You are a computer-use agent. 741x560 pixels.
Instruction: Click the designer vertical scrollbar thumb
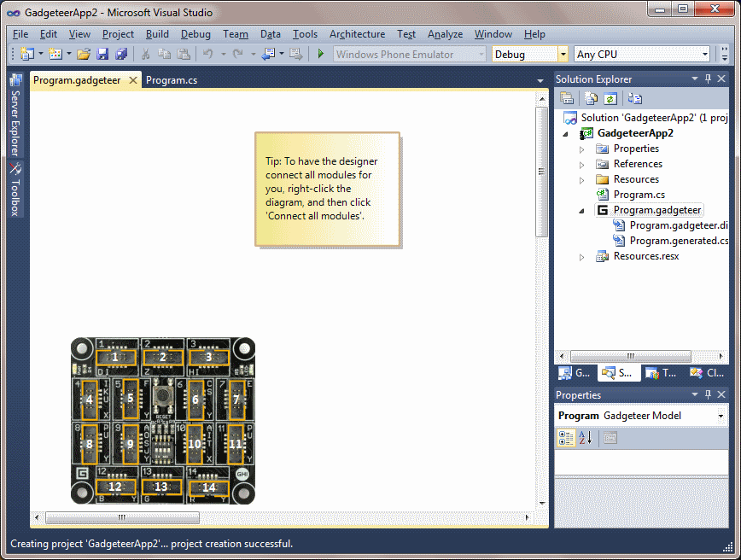click(x=541, y=172)
